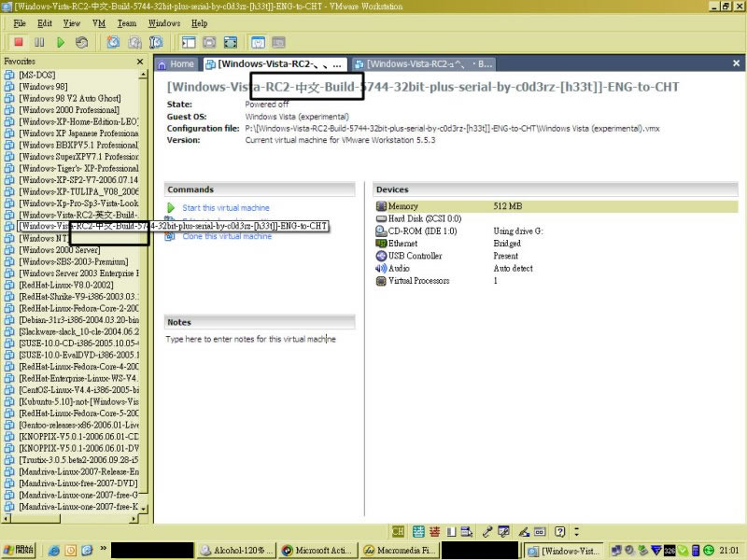This screenshot has height=560, width=747.
Task: Open the View menu
Action: pos(72,23)
